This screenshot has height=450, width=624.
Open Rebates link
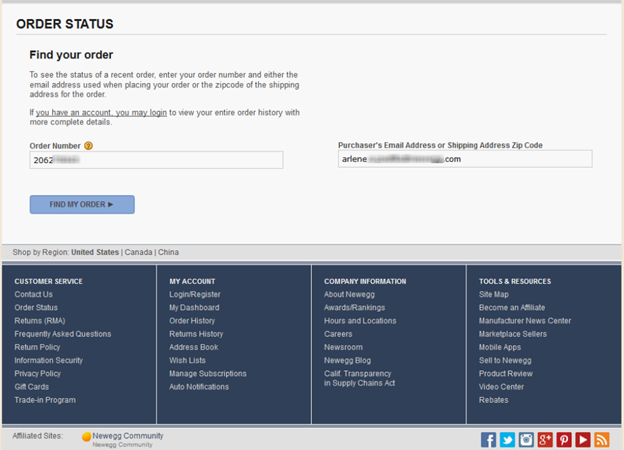tap(493, 400)
